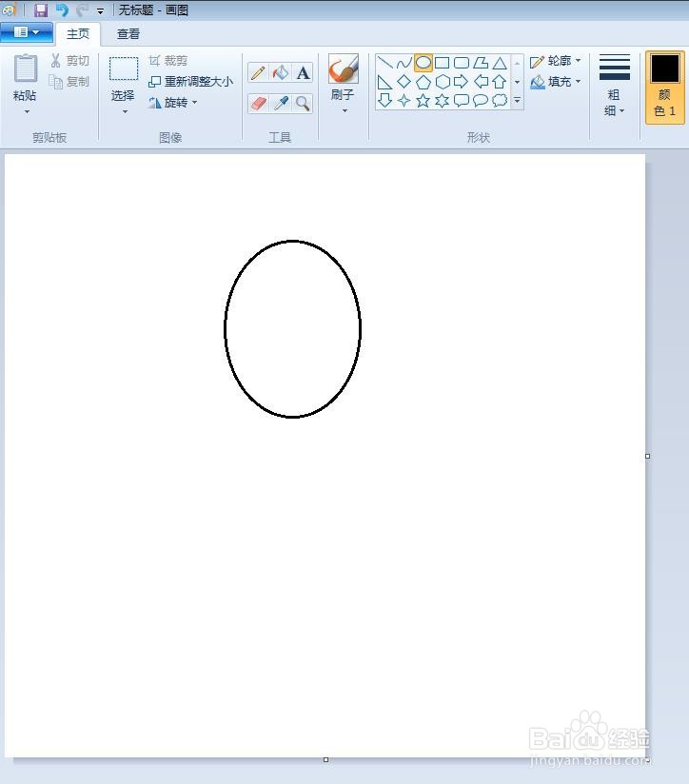The width and height of the screenshot is (689, 784).
Task: Expand the shapes gallery more arrow
Action: click(x=518, y=101)
